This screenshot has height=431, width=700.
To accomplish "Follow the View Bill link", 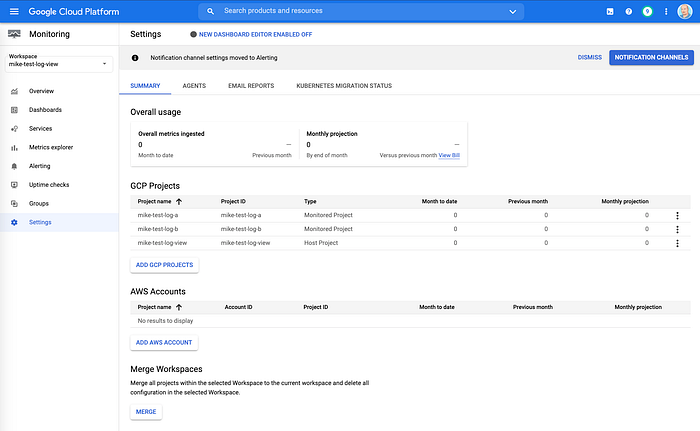I will pos(449,155).
